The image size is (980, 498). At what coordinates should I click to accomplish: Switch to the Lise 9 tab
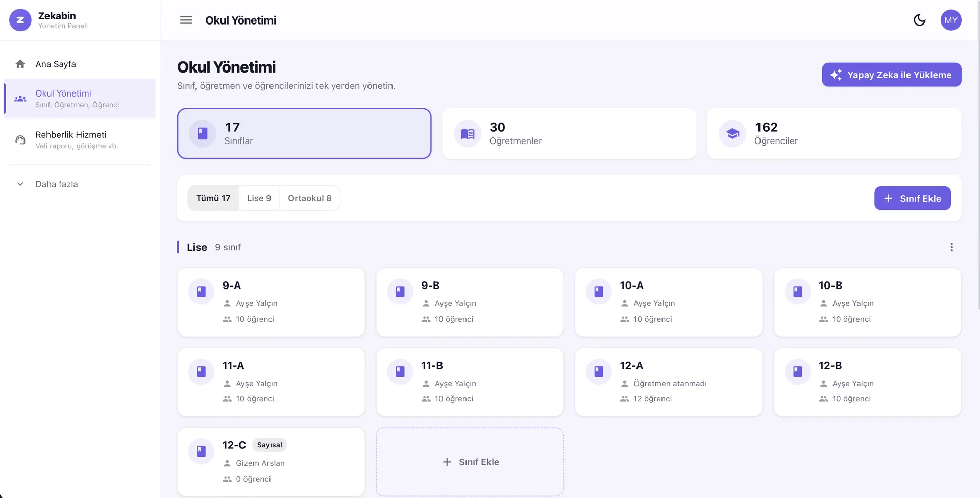259,198
